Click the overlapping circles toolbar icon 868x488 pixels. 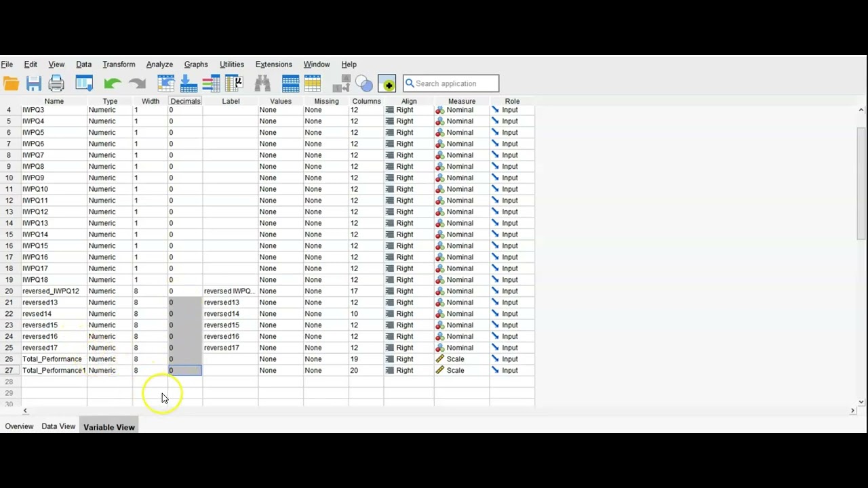click(364, 83)
